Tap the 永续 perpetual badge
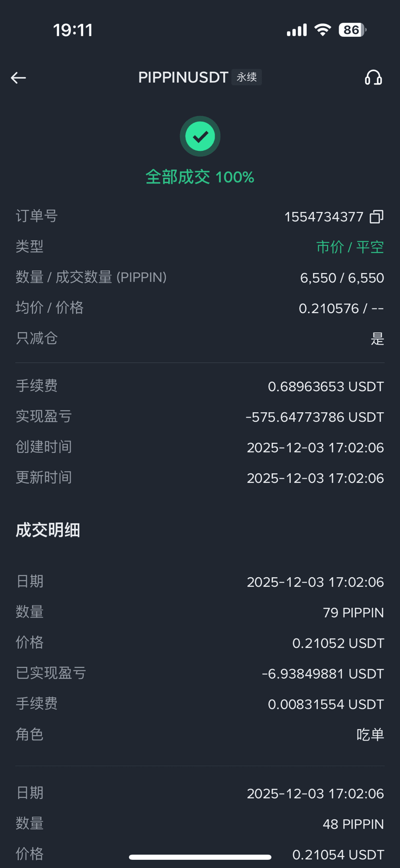This screenshot has height=868, width=400. coord(246,77)
